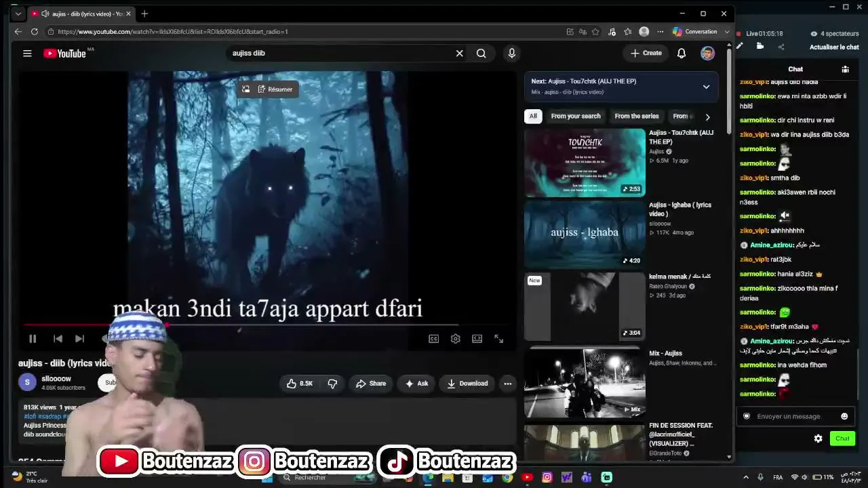
Task: Open a new browser tab
Action: tap(144, 14)
